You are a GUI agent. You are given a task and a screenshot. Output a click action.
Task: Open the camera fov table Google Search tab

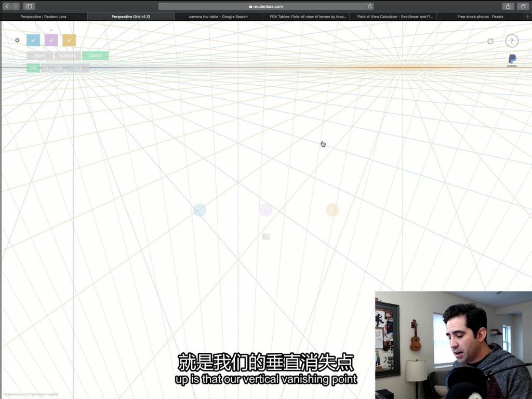[219, 16]
